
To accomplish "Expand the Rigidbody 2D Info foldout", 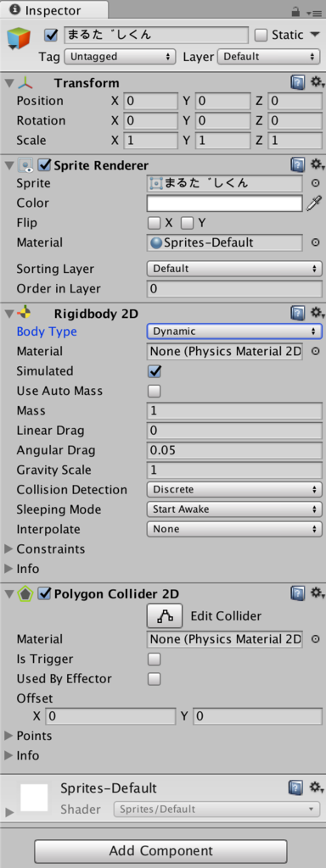I will point(8,569).
